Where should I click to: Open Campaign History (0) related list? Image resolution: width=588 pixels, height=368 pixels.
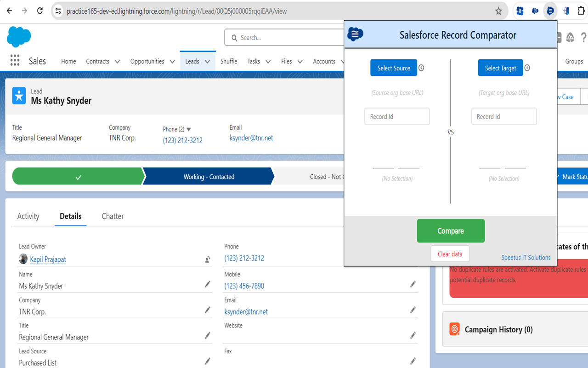tap(499, 329)
